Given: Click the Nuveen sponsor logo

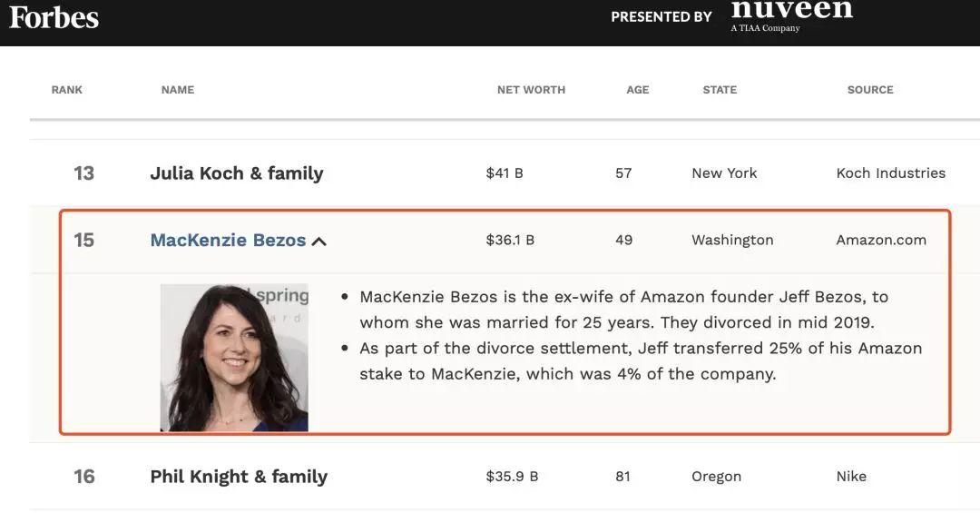Looking at the screenshot, I should click(x=791, y=14).
